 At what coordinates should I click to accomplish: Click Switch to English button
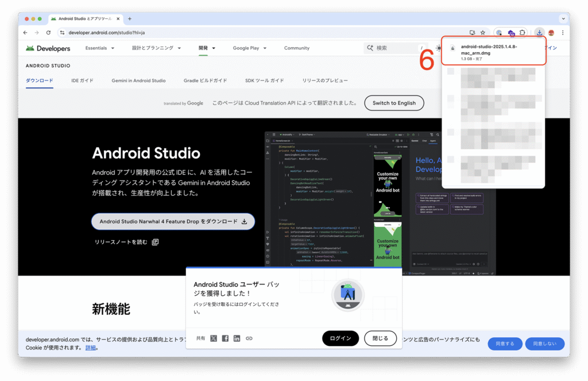tap(394, 103)
